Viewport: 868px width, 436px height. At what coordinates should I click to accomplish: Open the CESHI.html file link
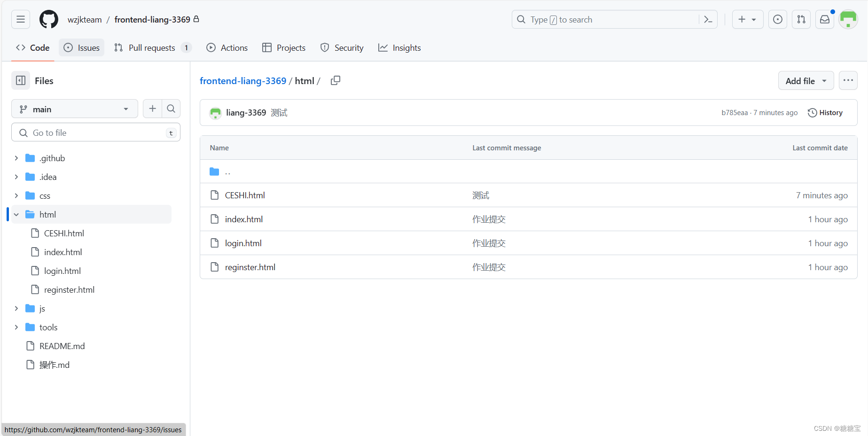[x=245, y=195]
